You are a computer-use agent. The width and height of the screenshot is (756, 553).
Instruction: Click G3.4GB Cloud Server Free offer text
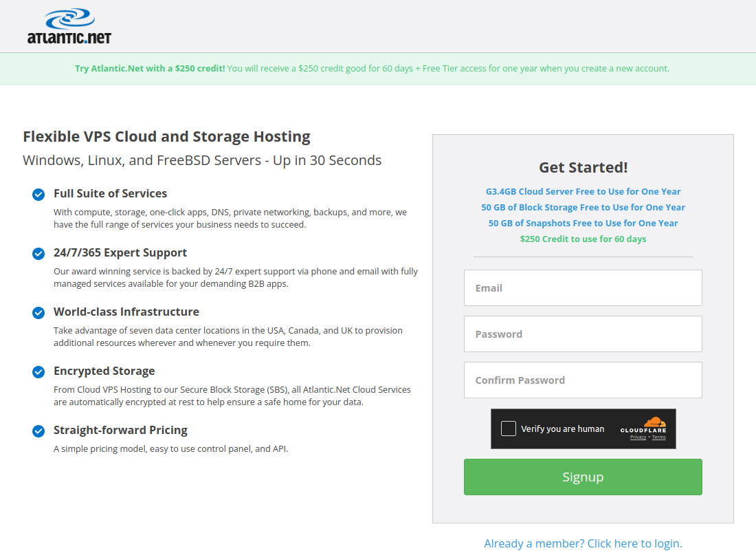coord(583,192)
